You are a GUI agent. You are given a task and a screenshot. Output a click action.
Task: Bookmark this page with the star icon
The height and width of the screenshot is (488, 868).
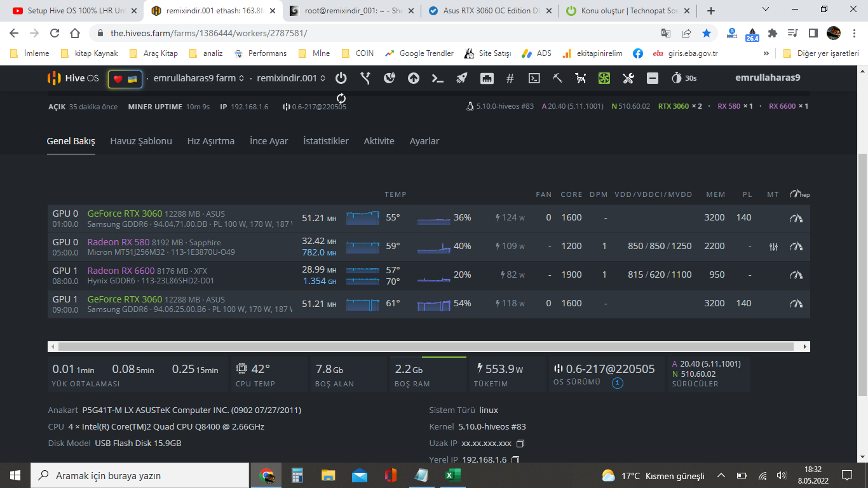tap(707, 33)
